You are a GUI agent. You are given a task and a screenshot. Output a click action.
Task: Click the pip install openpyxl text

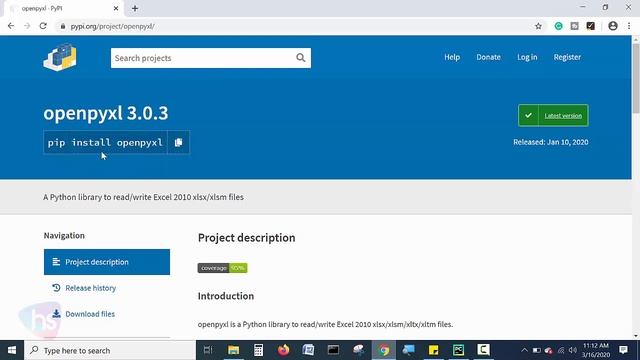105,142
